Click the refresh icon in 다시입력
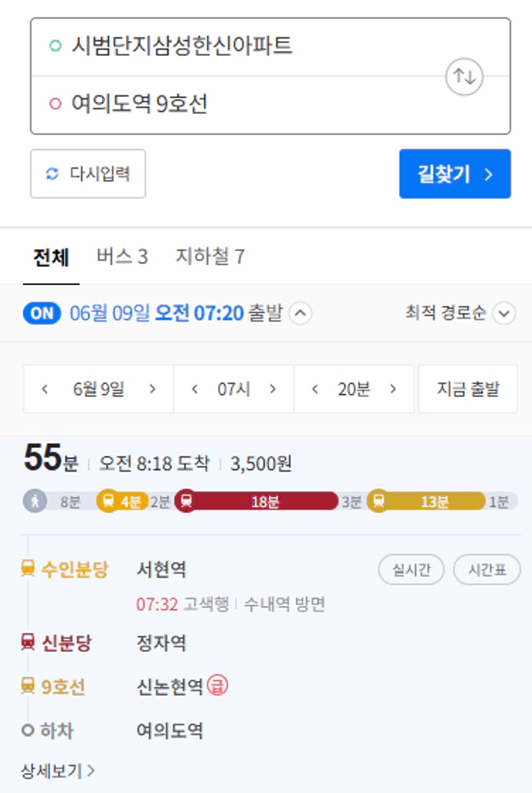Viewport: 532px width, 793px height. (53, 174)
